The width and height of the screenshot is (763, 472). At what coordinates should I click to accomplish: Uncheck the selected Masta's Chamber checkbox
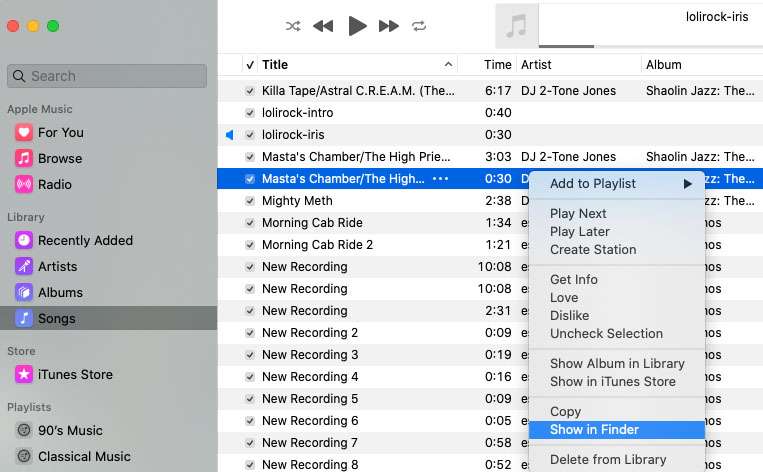coord(250,179)
